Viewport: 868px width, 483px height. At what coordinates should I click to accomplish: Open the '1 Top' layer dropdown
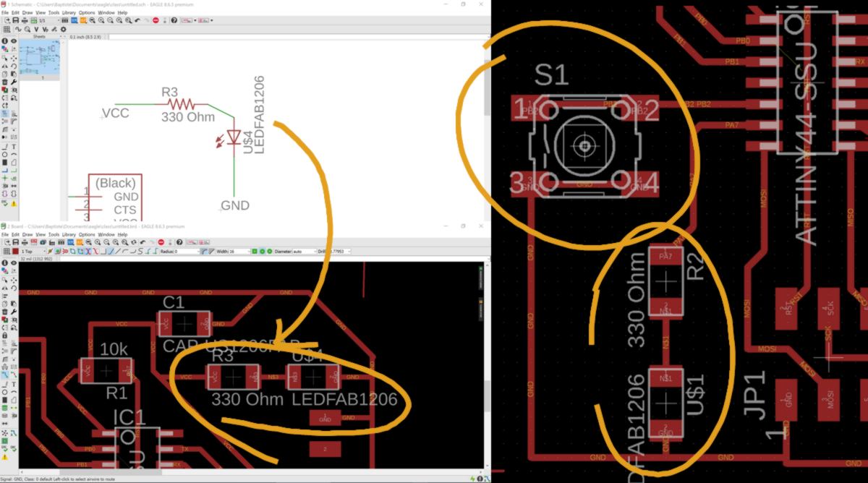point(33,252)
